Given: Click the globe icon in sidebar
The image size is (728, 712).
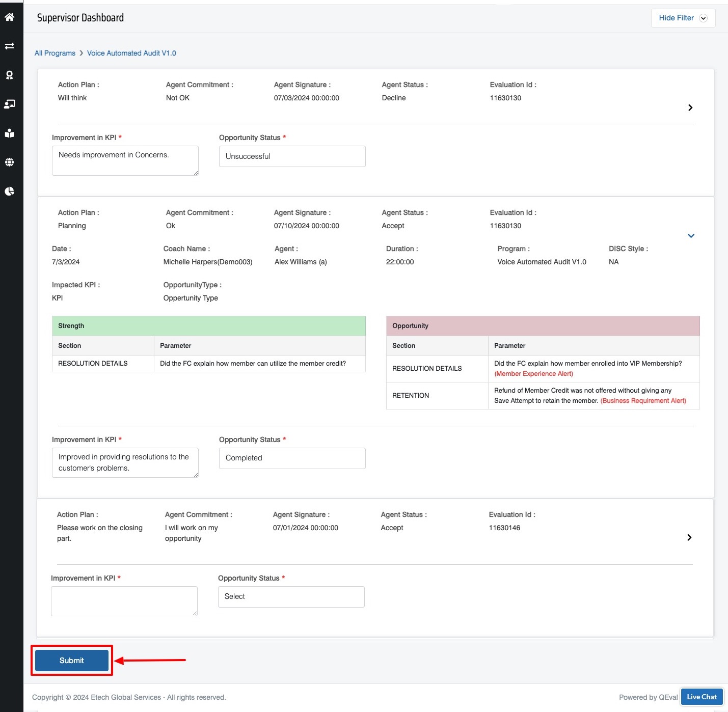Looking at the screenshot, I should [9, 162].
